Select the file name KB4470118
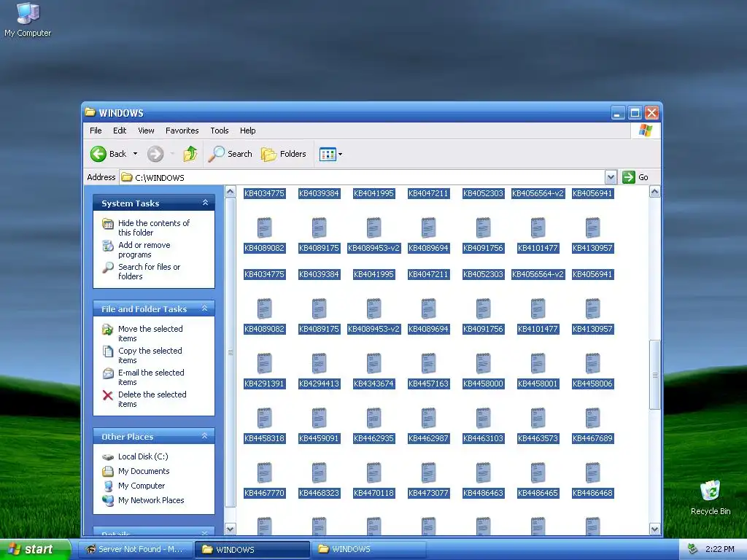 point(374,493)
